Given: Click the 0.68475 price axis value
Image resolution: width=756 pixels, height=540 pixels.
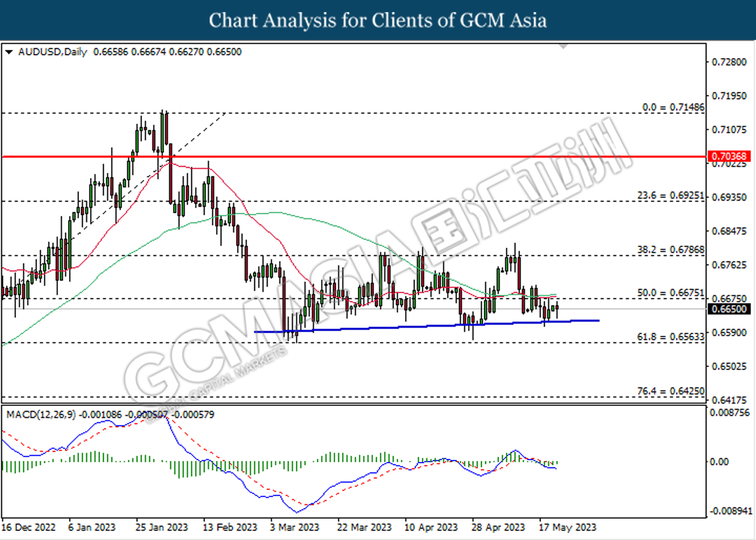Looking at the screenshot, I should [729, 231].
